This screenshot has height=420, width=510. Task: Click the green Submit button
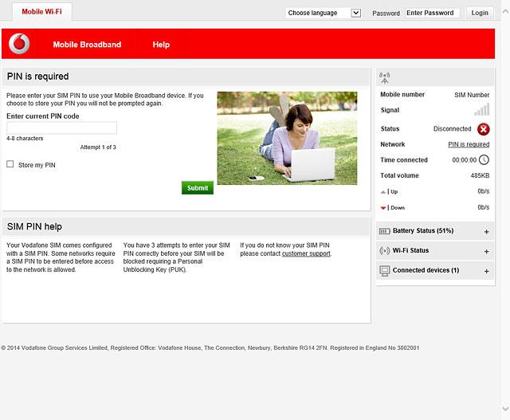(198, 188)
